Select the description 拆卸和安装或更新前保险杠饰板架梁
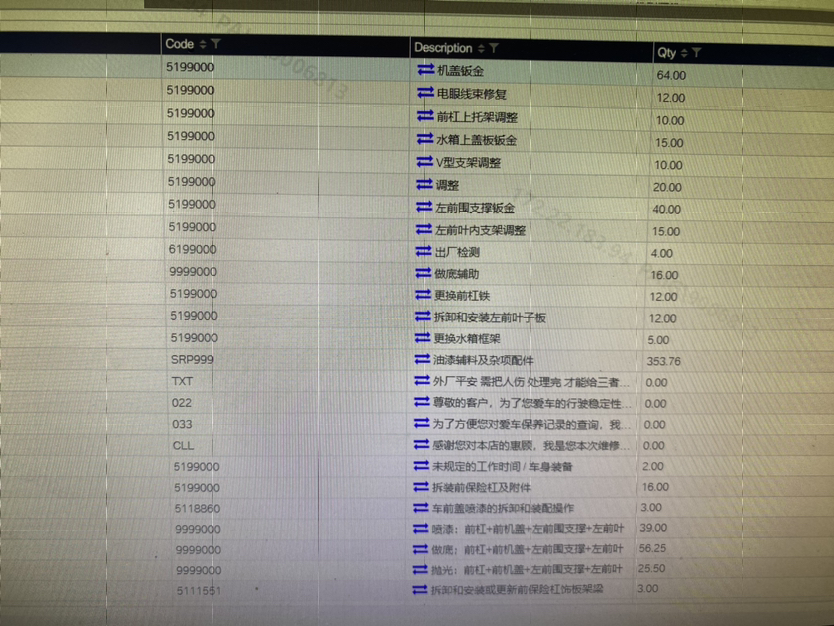This screenshot has width=834, height=626. 516,589
